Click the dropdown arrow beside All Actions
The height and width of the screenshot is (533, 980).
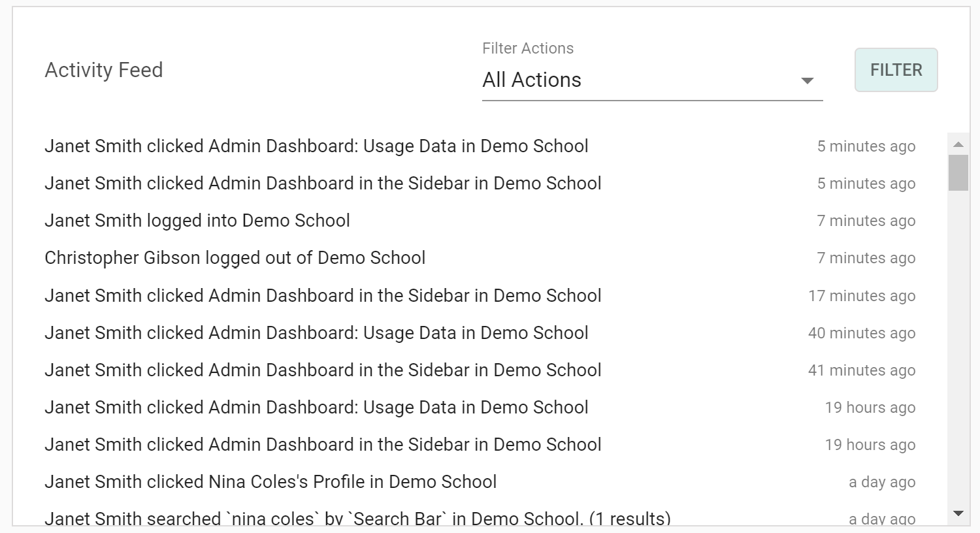pyautogui.click(x=808, y=81)
